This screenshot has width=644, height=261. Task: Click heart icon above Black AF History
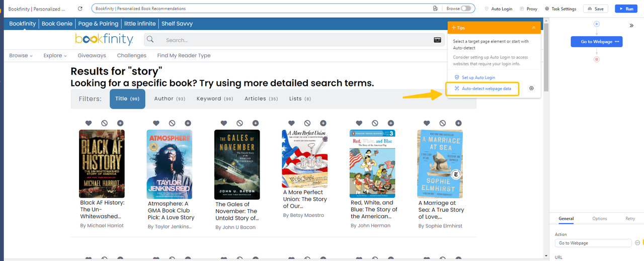[88, 123]
